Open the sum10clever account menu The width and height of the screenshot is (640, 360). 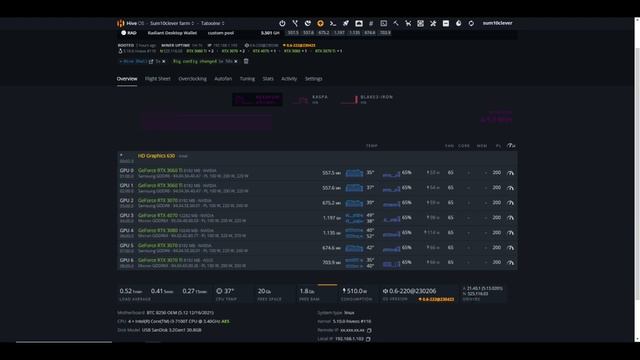click(497, 23)
